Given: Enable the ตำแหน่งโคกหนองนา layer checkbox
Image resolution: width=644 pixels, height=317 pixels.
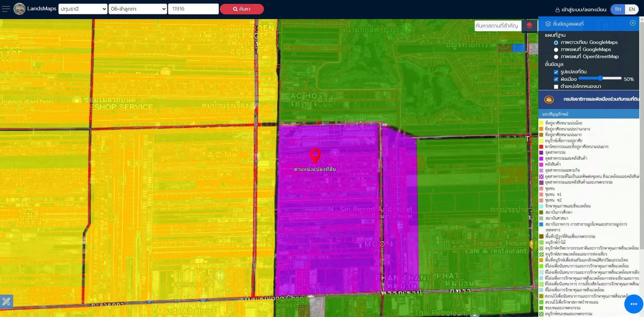Looking at the screenshot, I should [556, 86].
